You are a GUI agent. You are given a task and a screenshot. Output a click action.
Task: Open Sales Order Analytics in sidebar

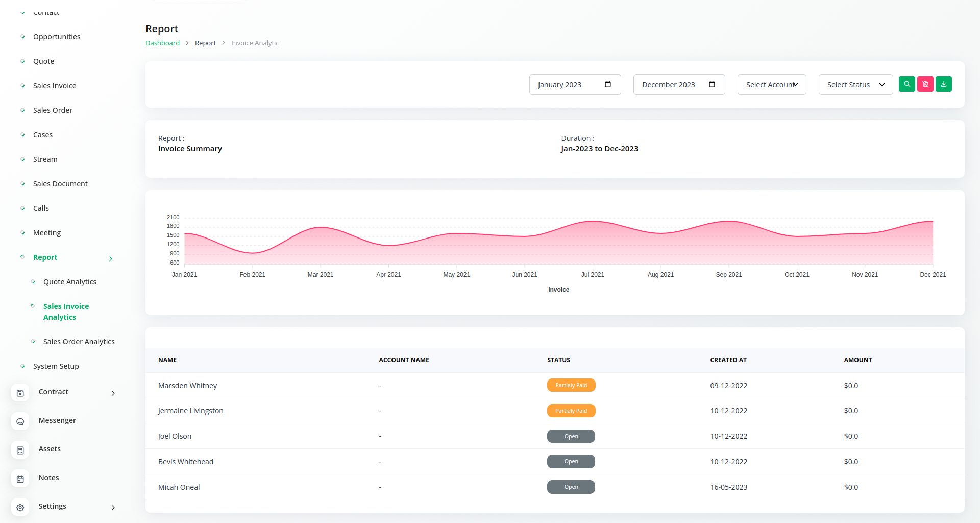(x=79, y=342)
